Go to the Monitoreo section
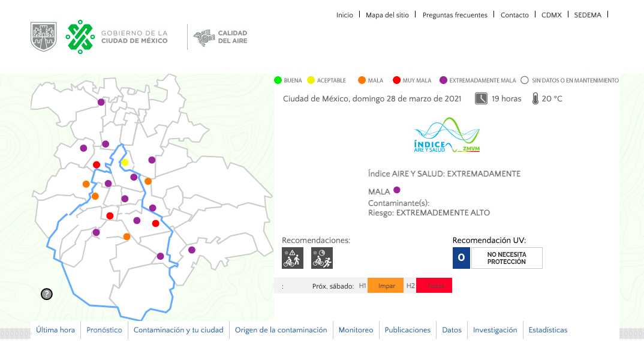The image size is (644, 342). pos(356,330)
